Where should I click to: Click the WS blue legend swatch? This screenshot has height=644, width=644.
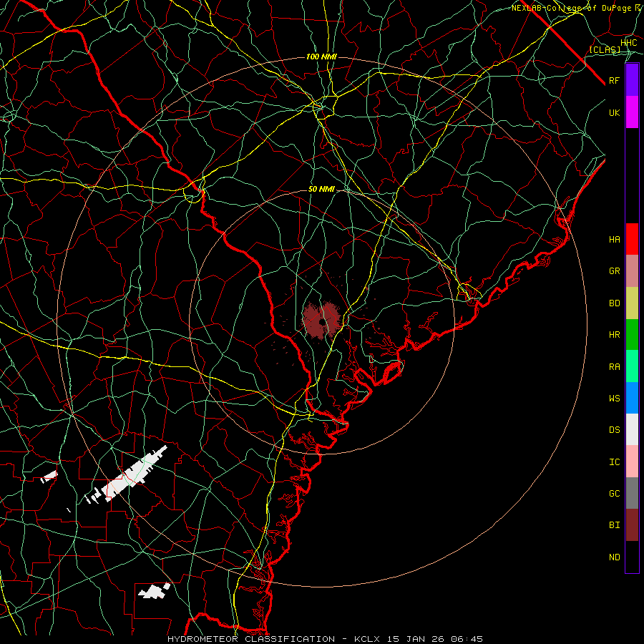(x=632, y=398)
